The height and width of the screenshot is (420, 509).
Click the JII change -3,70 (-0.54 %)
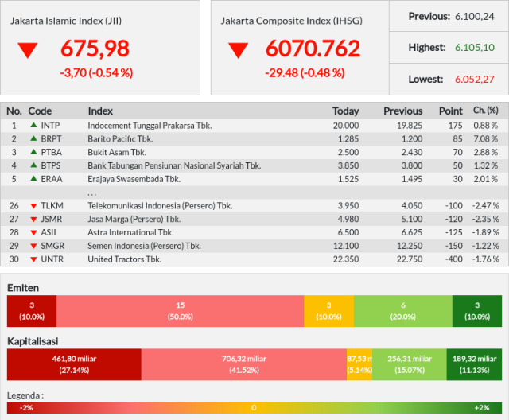point(96,72)
